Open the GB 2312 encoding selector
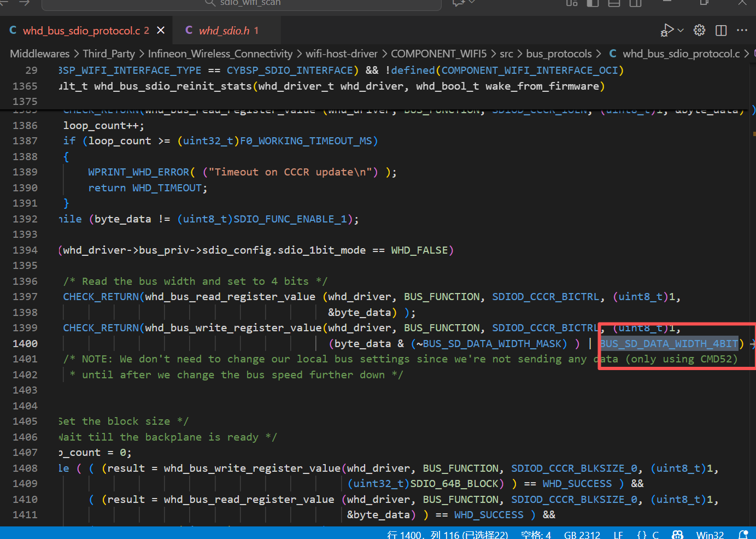The height and width of the screenshot is (539, 756). tap(582, 535)
